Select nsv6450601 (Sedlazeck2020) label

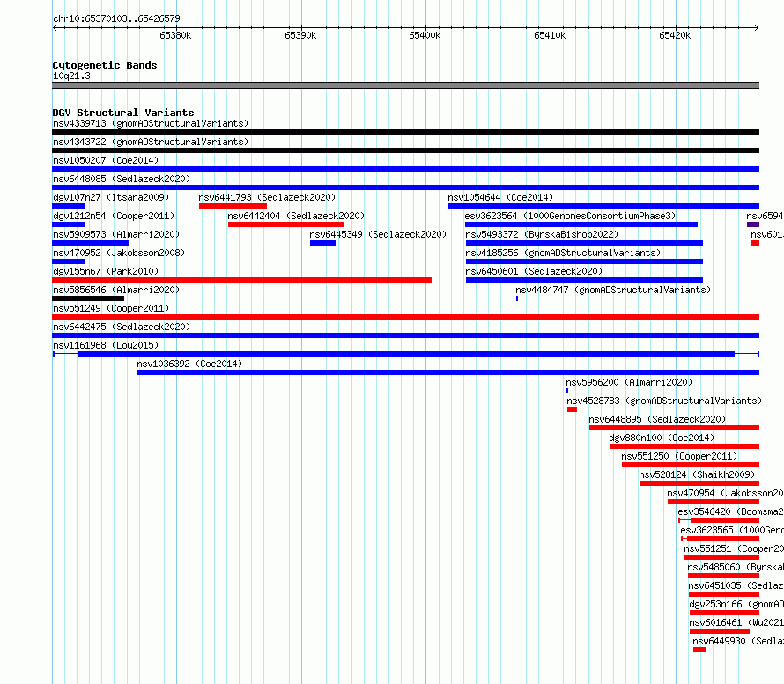tap(534, 271)
